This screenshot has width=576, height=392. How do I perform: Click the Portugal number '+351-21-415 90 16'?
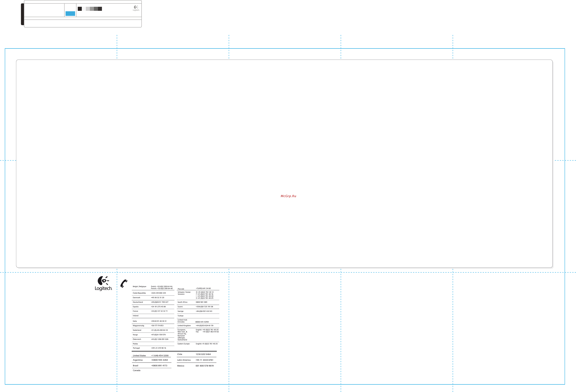point(159,348)
